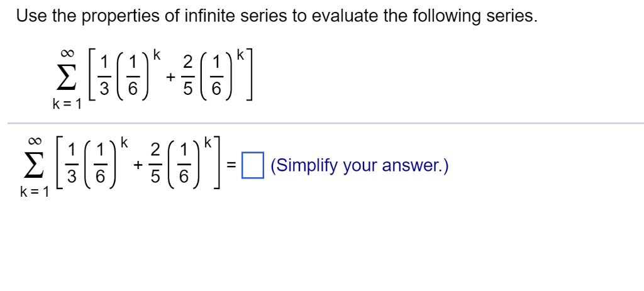Viewport: 644px width, 291px height.
Task: Click the first exponent k in the top series
Action: [x=157, y=55]
